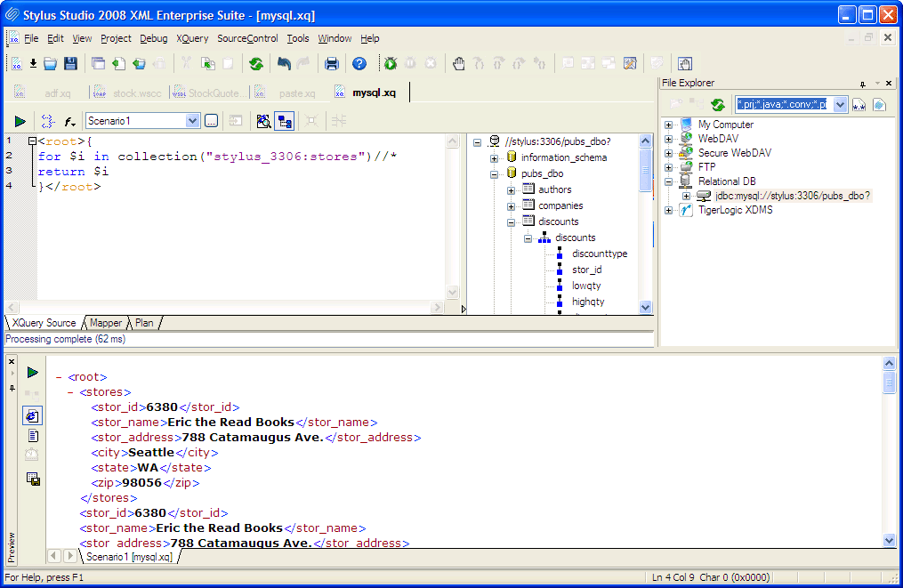This screenshot has height=588, width=903.
Task: Select the lowqty column in the schema tree
Action: [586, 286]
